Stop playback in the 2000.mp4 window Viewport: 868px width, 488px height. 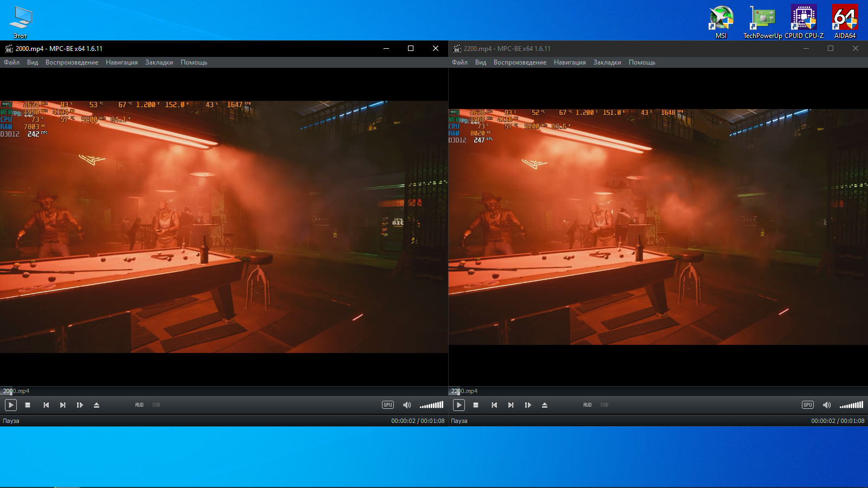(x=28, y=405)
